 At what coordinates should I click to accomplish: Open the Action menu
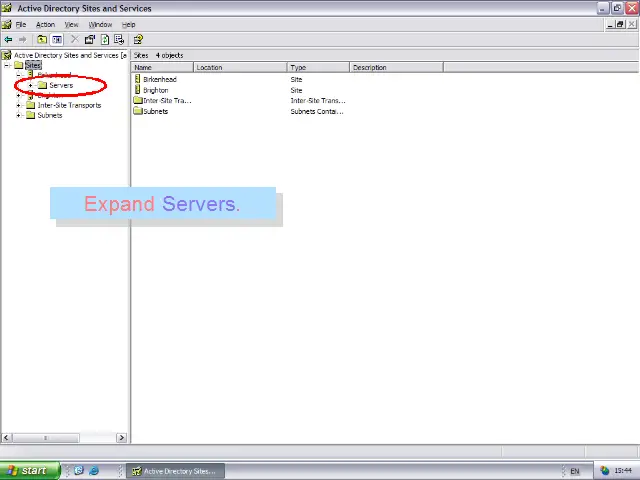click(45, 24)
